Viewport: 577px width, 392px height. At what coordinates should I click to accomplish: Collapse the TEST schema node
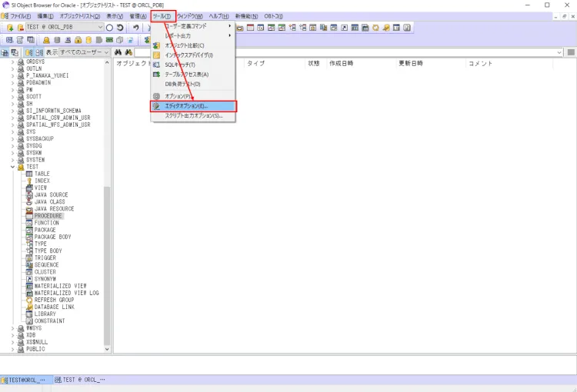click(13, 167)
